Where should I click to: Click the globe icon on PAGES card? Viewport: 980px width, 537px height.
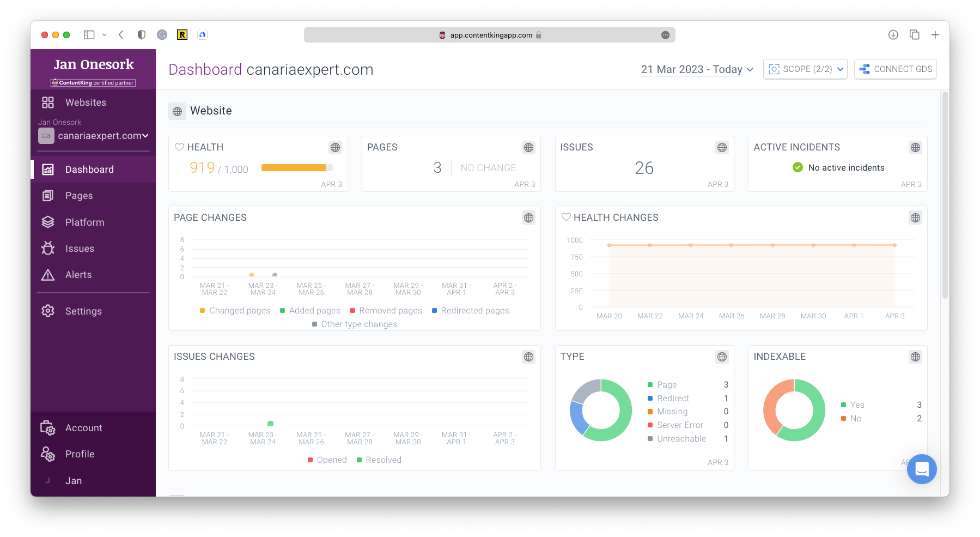(x=528, y=147)
